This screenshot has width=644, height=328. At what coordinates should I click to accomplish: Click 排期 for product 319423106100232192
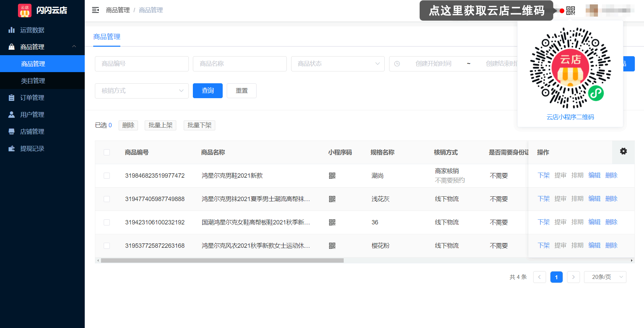pyautogui.click(x=578, y=222)
